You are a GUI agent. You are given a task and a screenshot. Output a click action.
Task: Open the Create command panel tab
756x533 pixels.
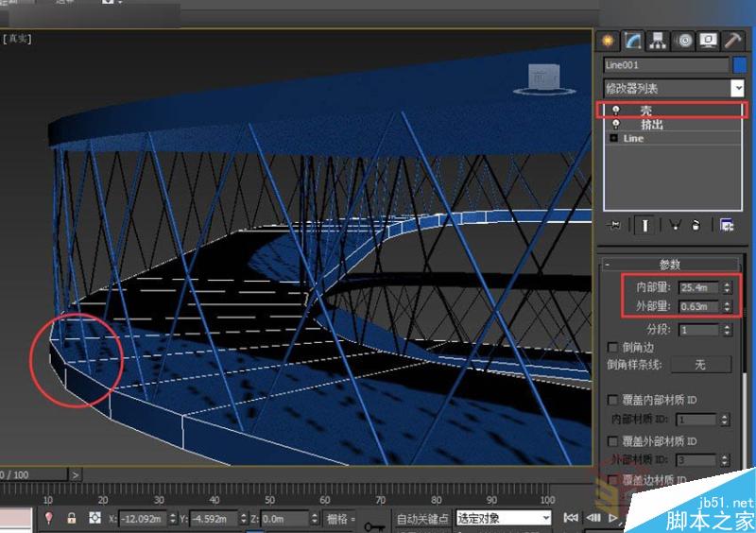(607, 41)
